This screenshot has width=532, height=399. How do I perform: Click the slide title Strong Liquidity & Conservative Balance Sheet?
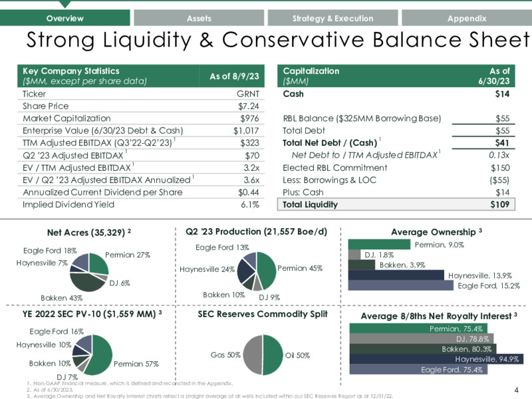278,40
